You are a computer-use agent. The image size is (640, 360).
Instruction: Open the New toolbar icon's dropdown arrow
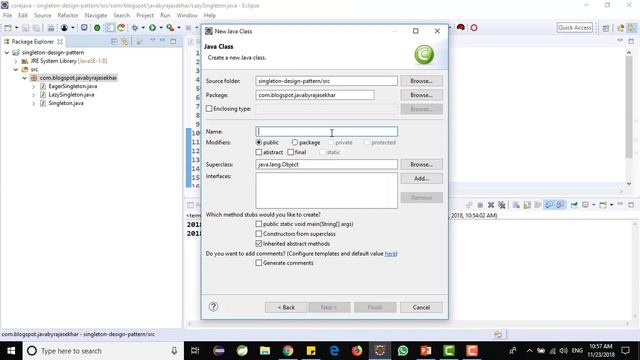click(16, 28)
